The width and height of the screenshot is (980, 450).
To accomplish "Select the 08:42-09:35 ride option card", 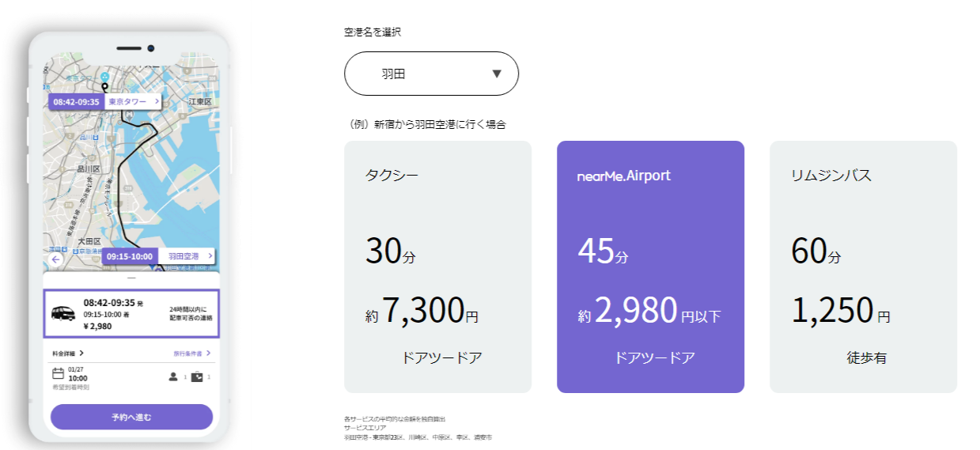I will (131, 313).
